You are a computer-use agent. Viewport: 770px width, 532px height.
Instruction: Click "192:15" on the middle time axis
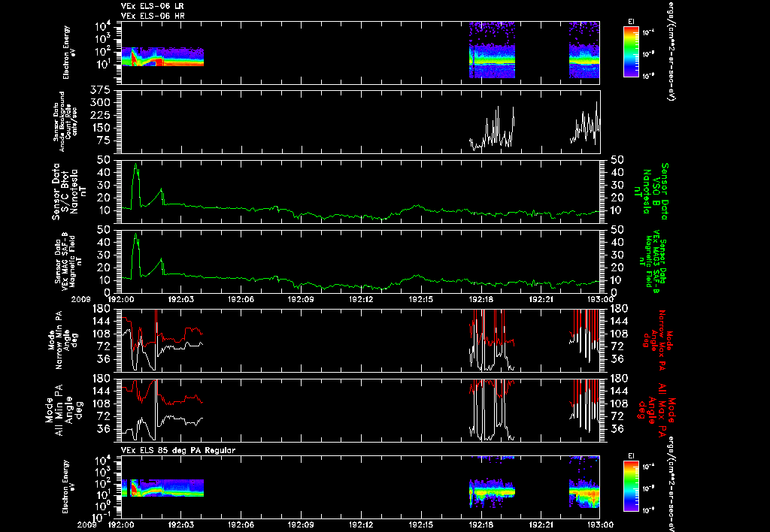coord(421,299)
